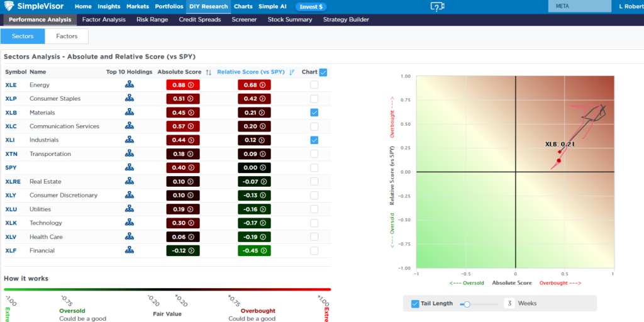The height and width of the screenshot is (322, 644).
Task: Open Top 10 Holdings icon for Materials
Action: (130, 113)
